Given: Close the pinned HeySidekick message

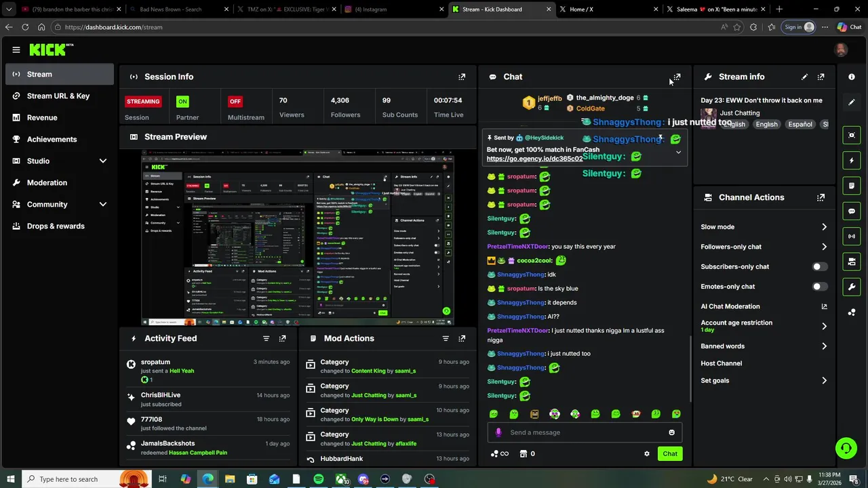Looking at the screenshot, I should click(x=660, y=138).
